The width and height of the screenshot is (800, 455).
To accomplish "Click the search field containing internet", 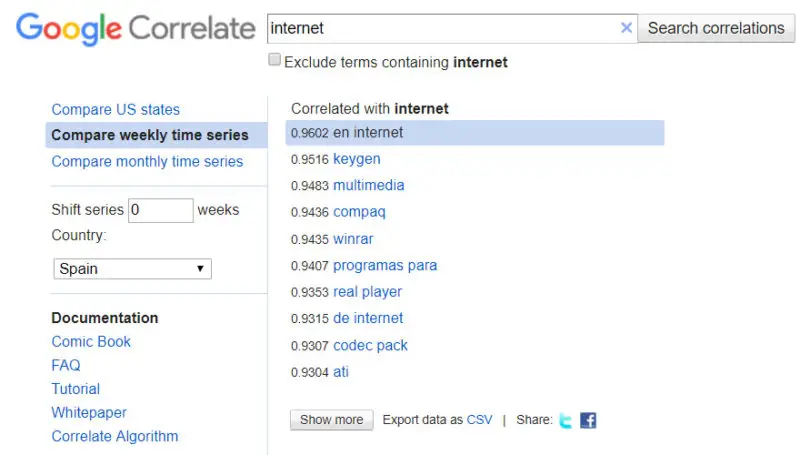I will pos(444,28).
